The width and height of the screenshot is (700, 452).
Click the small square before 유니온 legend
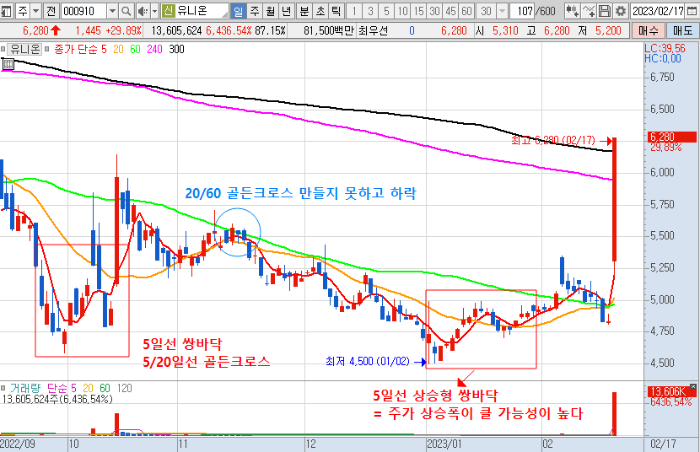3,49
